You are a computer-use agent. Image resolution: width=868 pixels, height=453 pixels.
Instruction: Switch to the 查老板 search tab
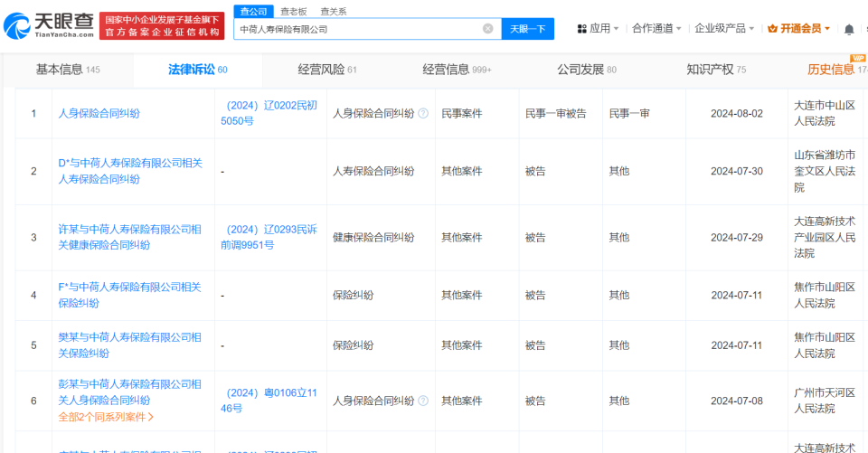293,11
